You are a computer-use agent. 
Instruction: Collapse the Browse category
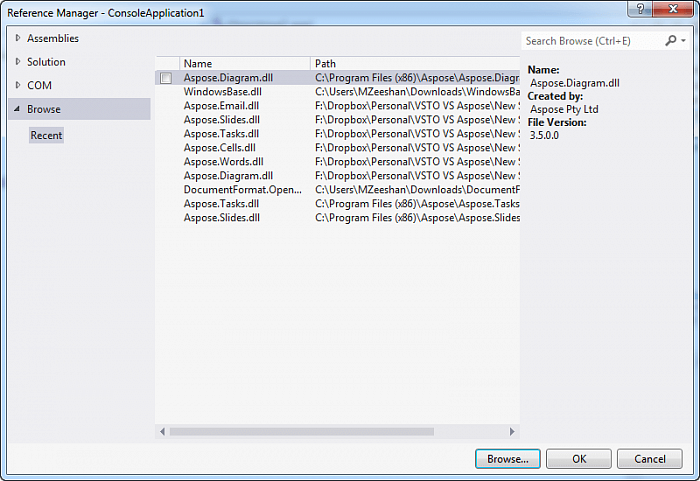(17, 109)
